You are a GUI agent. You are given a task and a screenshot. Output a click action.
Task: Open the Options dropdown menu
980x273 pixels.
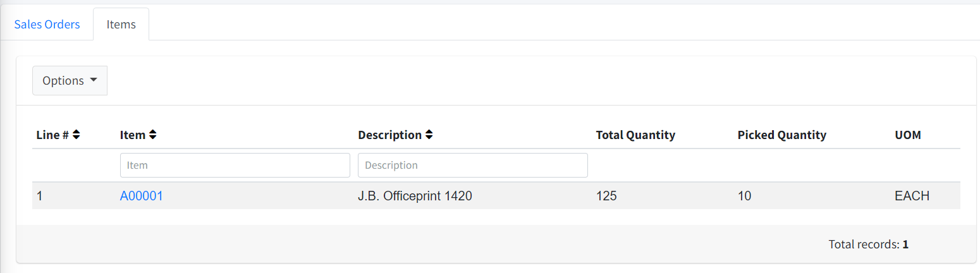click(x=70, y=81)
